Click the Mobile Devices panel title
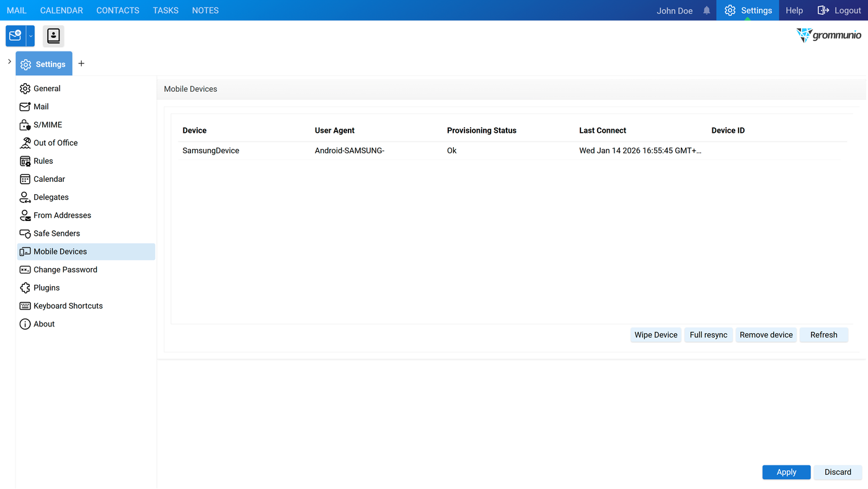Screen dimensions: 868x489 tap(190, 89)
